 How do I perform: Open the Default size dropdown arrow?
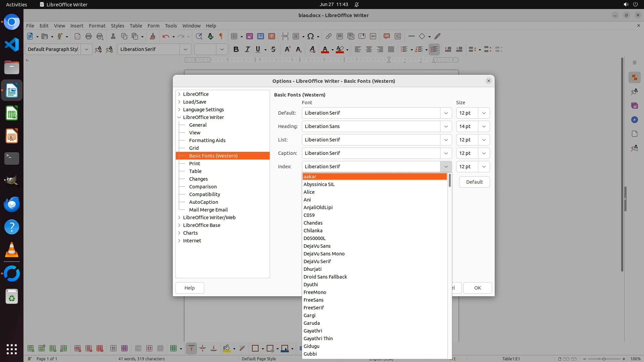(x=484, y=113)
